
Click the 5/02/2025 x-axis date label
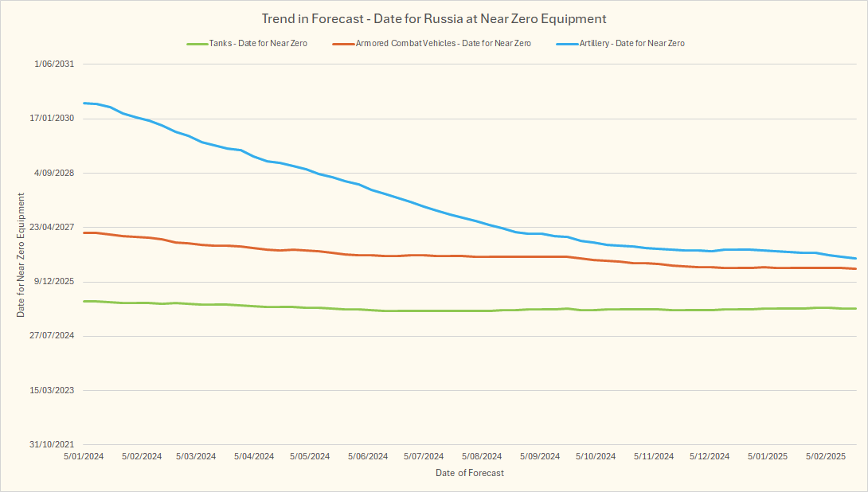click(x=825, y=456)
